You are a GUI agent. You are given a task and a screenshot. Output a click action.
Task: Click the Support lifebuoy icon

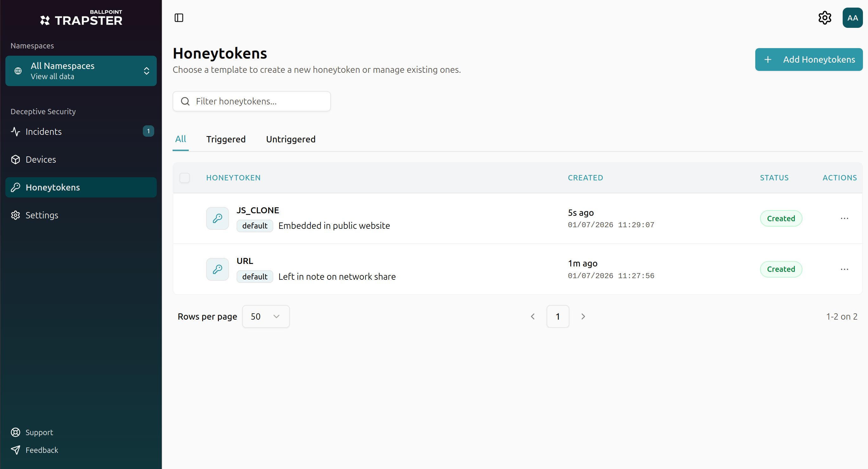click(16, 432)
